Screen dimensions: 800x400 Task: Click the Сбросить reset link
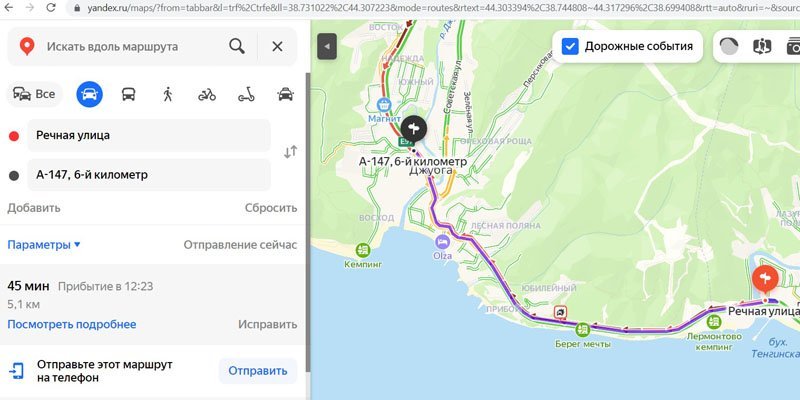pyautogui.click(x=271, y=208)
